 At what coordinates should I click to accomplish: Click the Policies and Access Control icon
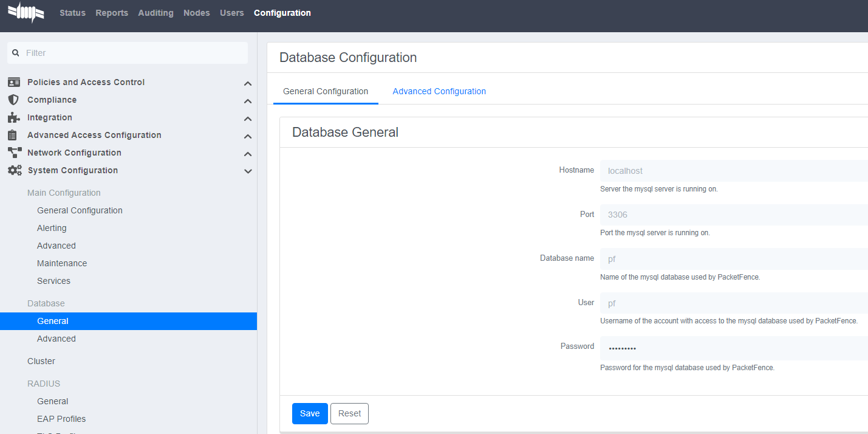pos(13,82)
